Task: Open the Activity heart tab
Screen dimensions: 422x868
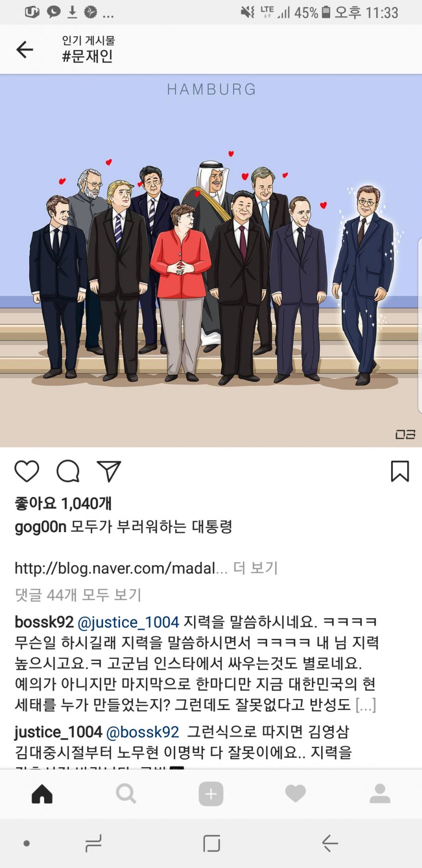Action: coord(295,793)
